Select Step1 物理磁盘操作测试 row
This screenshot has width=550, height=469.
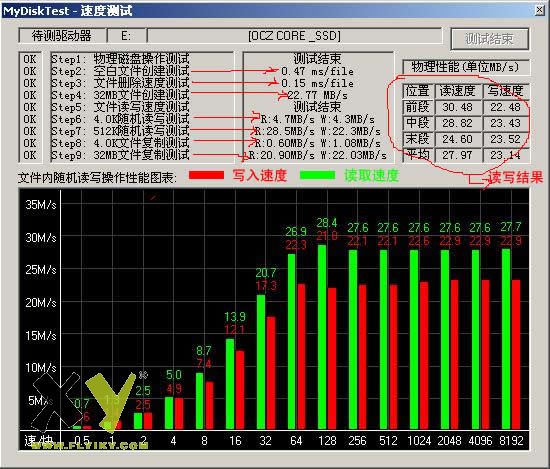click(x=120, y=59)
